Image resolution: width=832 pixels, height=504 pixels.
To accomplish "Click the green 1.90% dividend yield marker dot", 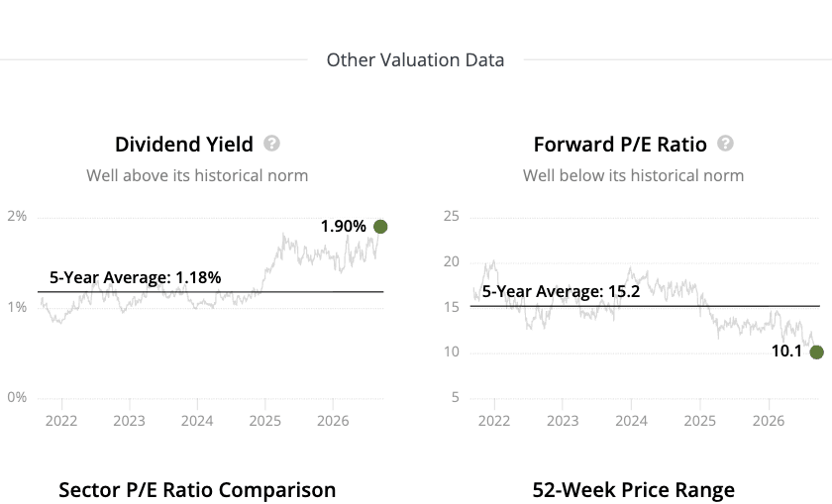I will pyautogui.click(x=380, y=227).
